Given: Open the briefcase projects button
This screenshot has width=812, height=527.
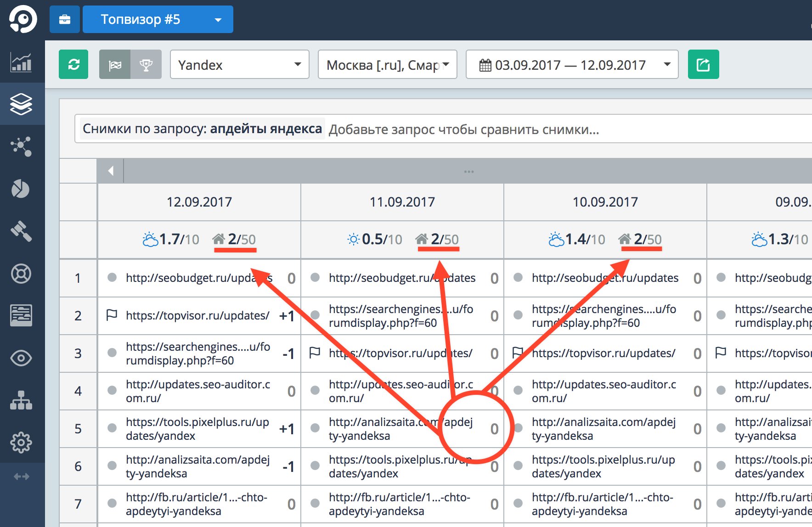Looking at the screenshot, I should [65, 19].
